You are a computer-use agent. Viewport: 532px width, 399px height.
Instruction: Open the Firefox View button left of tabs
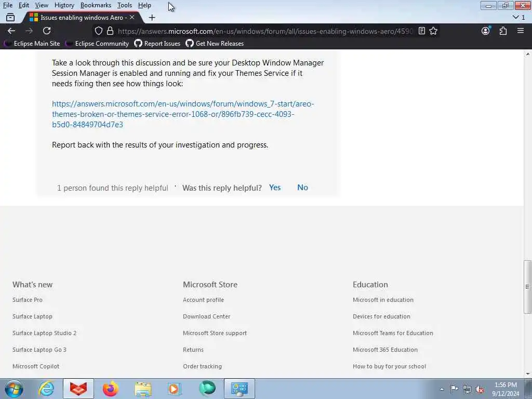click(x=10, y=17)
